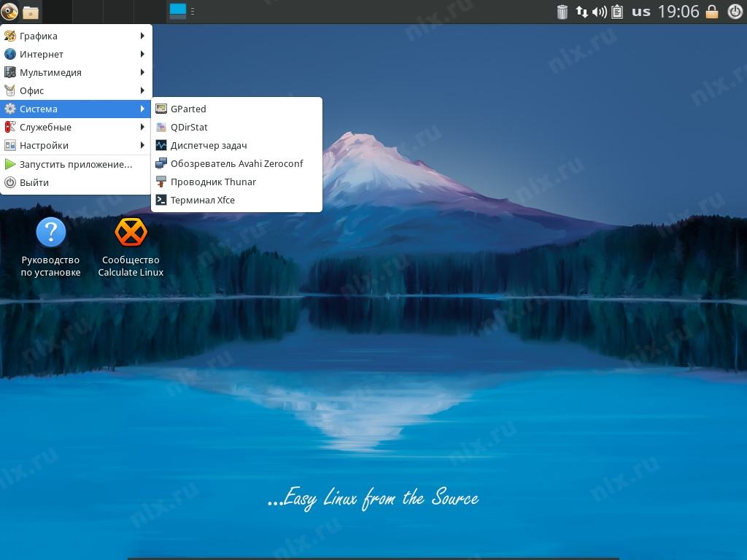
Task: Lock the screen with the padlock icon
Action: pos(712,12)
